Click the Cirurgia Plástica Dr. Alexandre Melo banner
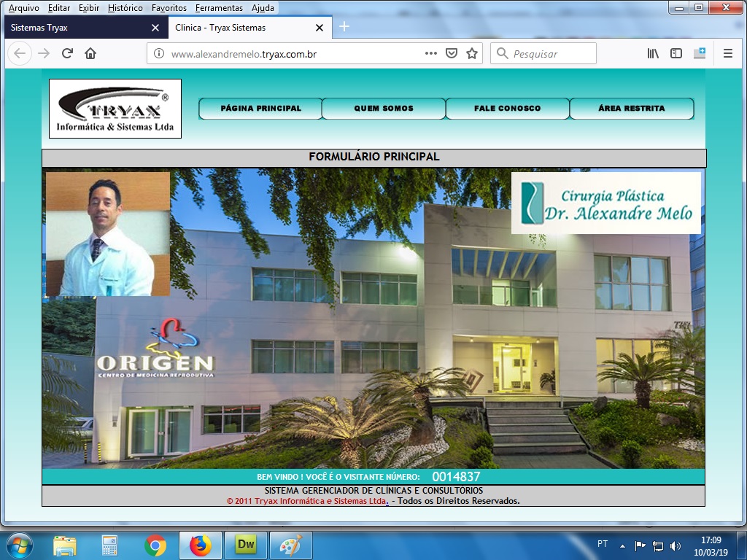Image resolution: width=747 pixels, height=560 pixels. [606, 203]
